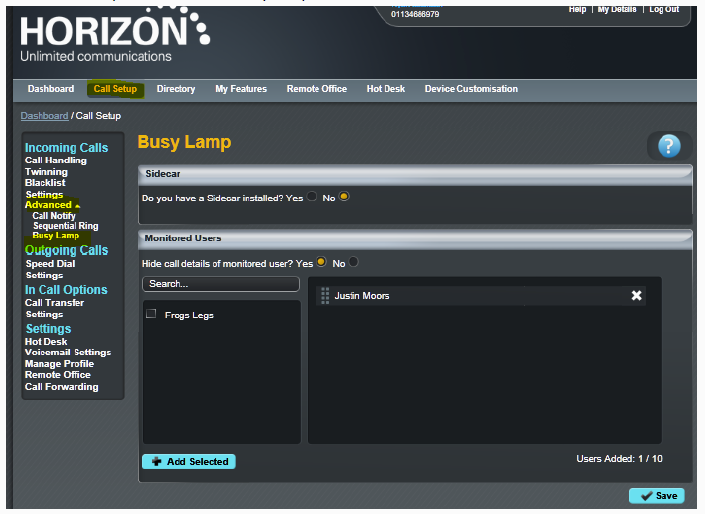Image resolution: width=705 pixels, height=514 pixels.
Task: Remove Justin Moors with the X icon
Action: (x=636, y=295)
